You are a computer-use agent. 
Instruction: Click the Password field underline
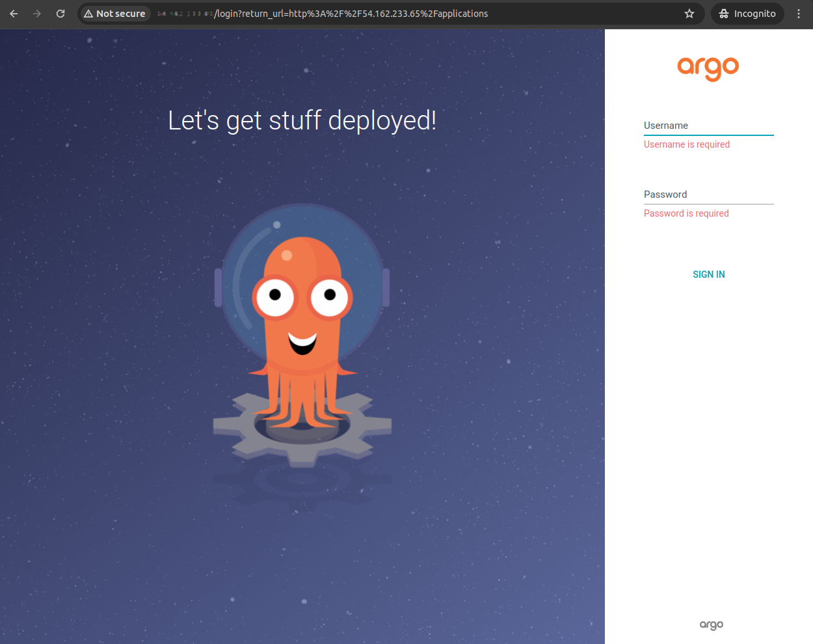[x=708, y=204]
